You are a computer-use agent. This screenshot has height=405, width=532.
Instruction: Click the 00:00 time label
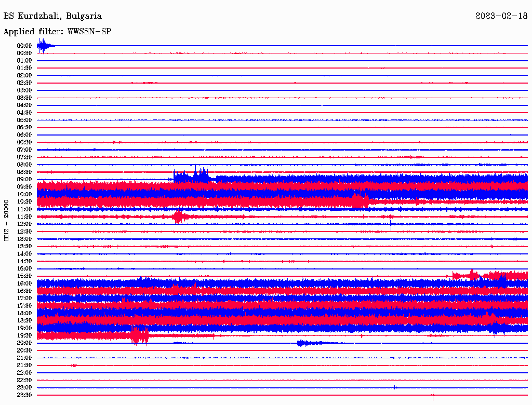click(x=24, y=46)
